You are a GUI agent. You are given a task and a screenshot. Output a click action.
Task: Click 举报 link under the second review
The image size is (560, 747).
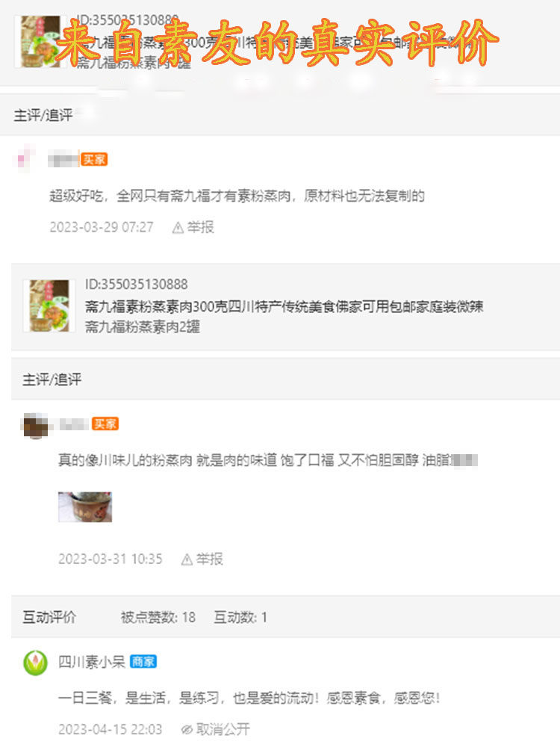[x=210, y=559]
